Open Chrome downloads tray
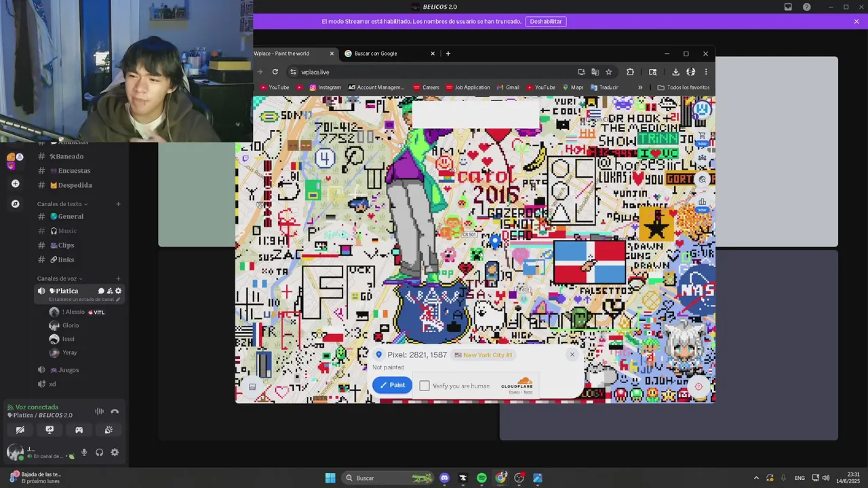 (x=675, y=72)
